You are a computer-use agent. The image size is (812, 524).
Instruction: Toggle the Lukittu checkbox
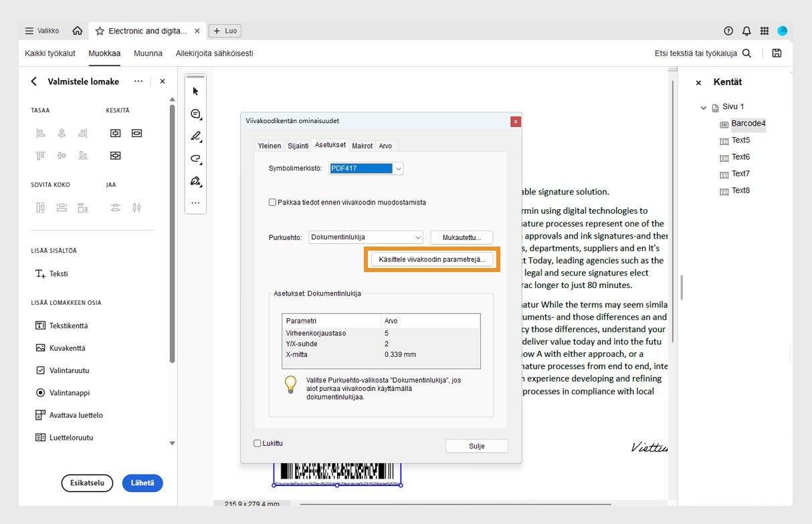coord(258,443)
